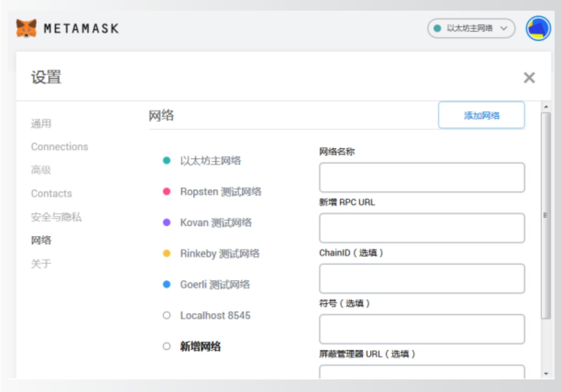Click the MetaMask fox logo
The width and height of the screenshot is (561, 392).
(x=26, y=29)
